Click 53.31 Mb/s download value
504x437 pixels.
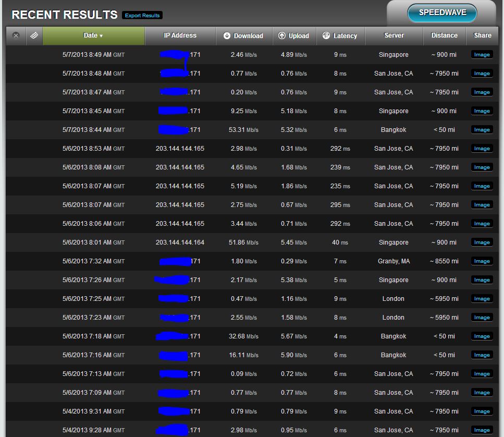pyautogui.click(x=243, y=130)
